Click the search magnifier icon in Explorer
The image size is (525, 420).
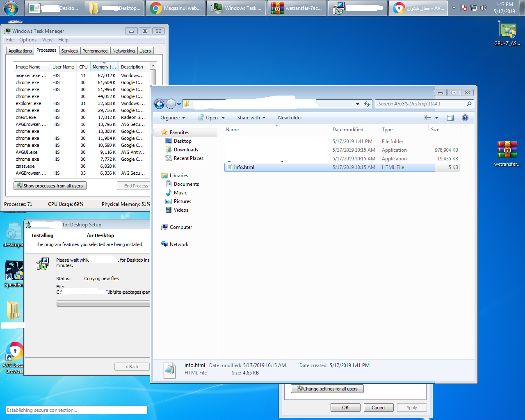click(469, 104)
